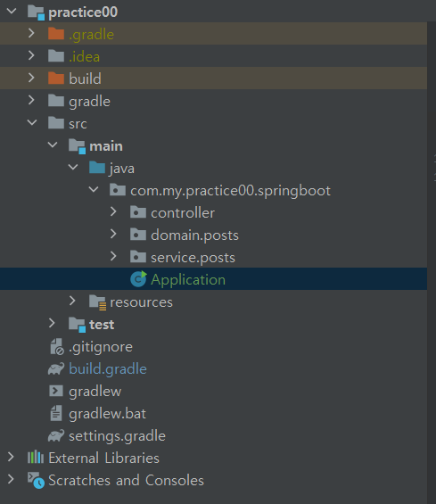Select the gradlew file name
The image size is (436, 504).
coord(95,392)
